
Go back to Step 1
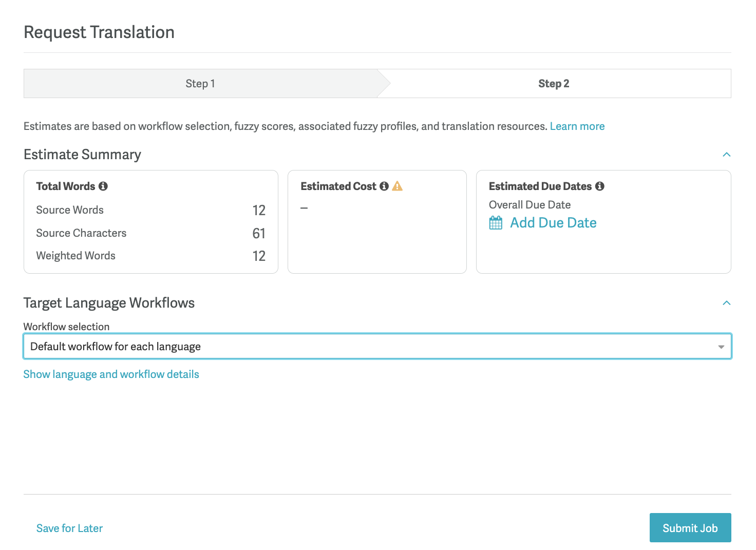pyautogui.click(x=200, y=84)
